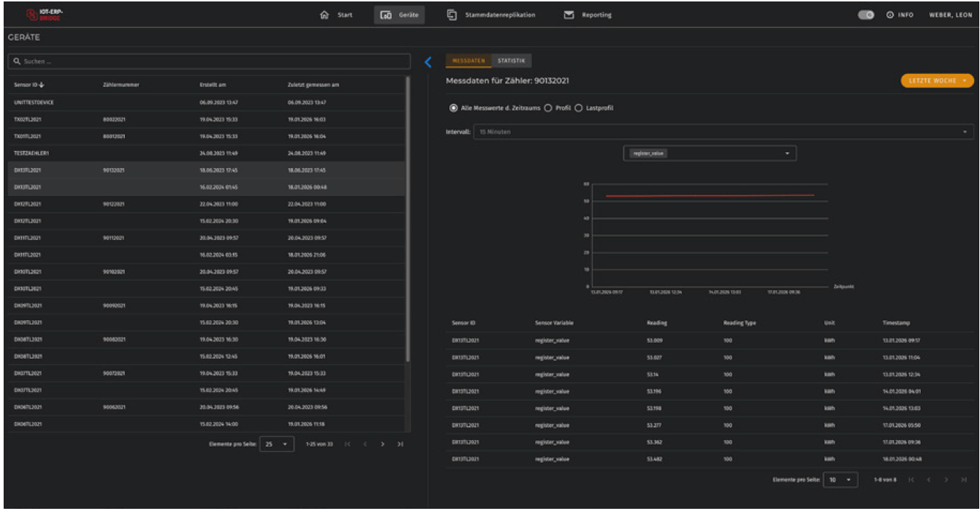Select the Profil radio button
This screenshot has height=511, width=980.
coord(549,108)
